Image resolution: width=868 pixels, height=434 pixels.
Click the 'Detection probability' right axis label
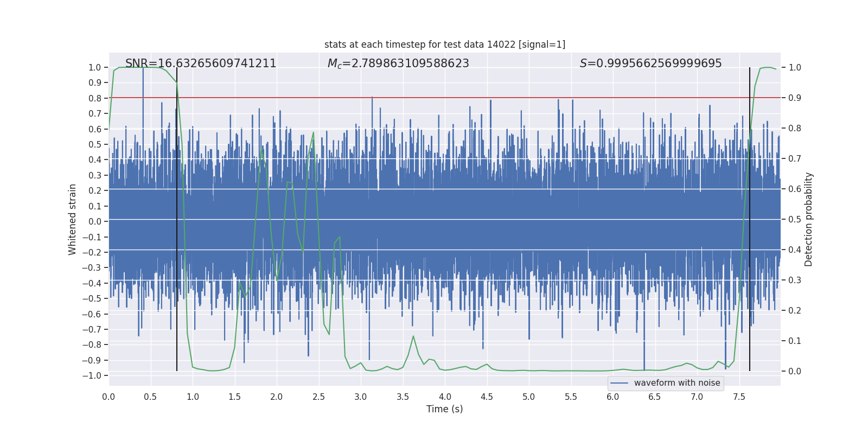pos(809,219)
